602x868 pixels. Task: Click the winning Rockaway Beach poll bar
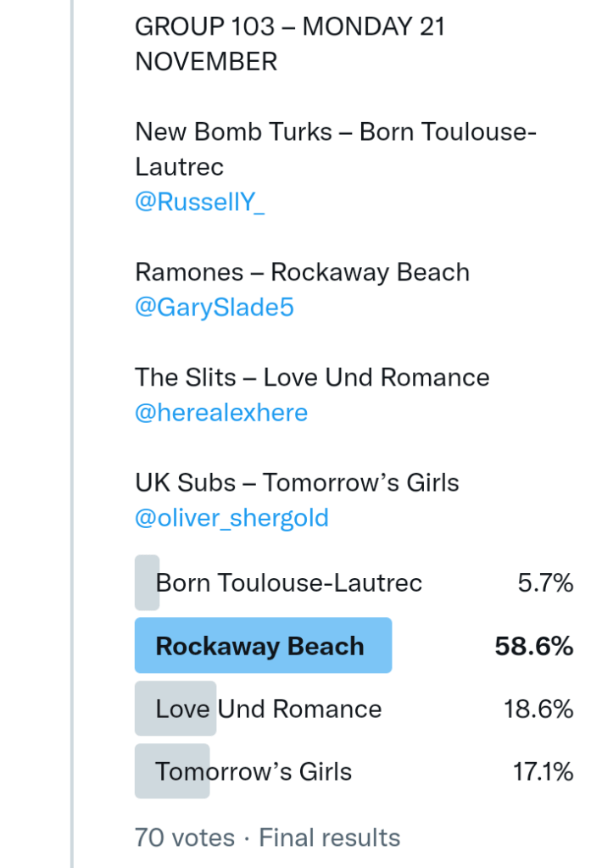point(263,646)
